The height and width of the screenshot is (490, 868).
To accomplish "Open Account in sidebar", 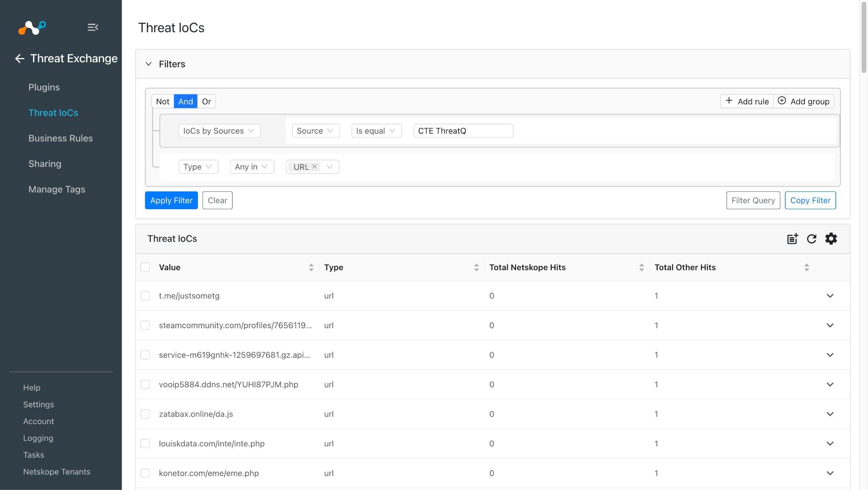I will click(39, 421).
